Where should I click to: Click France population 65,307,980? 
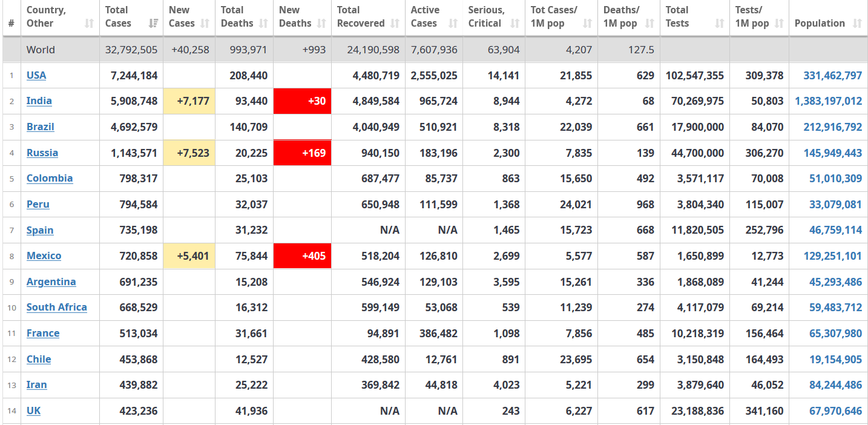[x=836, y=334]
